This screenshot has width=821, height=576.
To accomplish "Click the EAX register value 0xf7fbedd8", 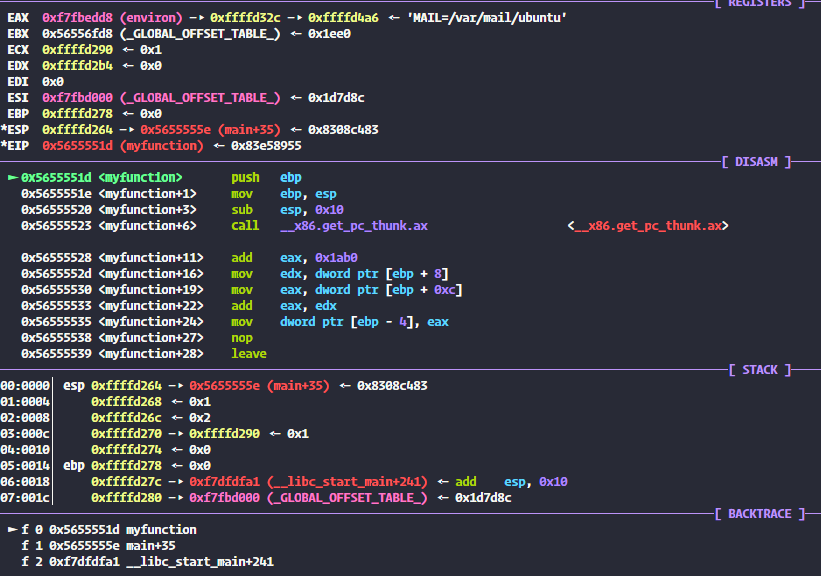I will click(x=77, y=18).
